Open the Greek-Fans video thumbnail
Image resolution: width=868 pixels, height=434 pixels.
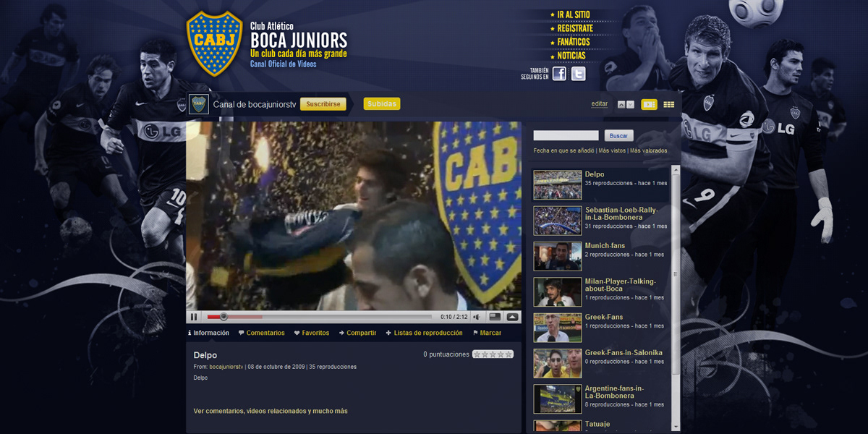pos(558,328)
